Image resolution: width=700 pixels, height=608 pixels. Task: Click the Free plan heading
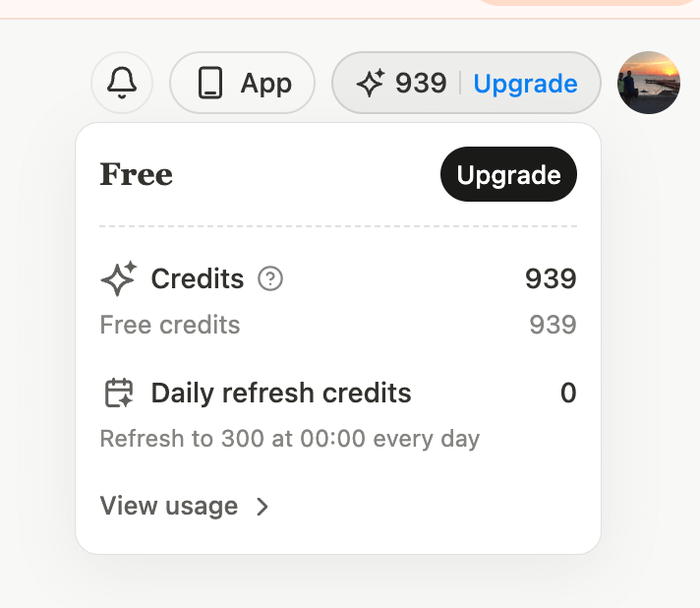(x=136, y=174)
